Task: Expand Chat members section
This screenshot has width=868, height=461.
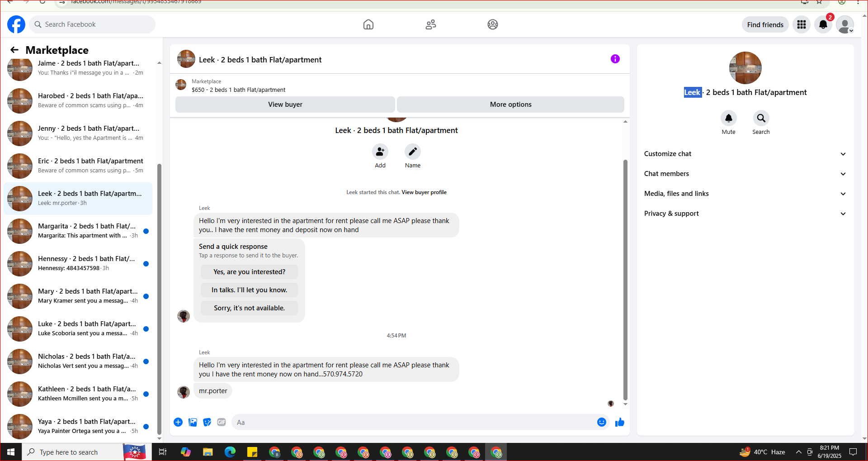Action: [x=745, y=174]
